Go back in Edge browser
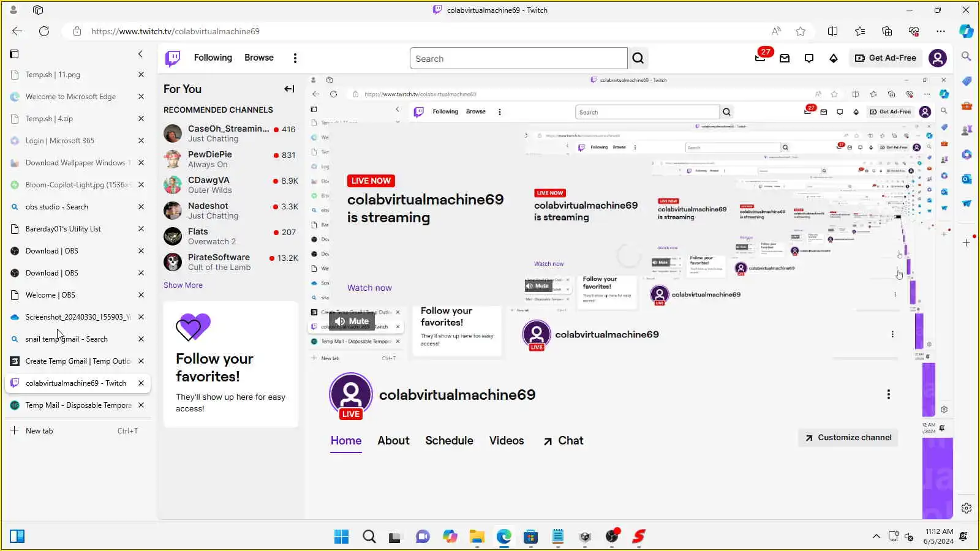This screenshot has width=980, height=551. pos(17,31)
